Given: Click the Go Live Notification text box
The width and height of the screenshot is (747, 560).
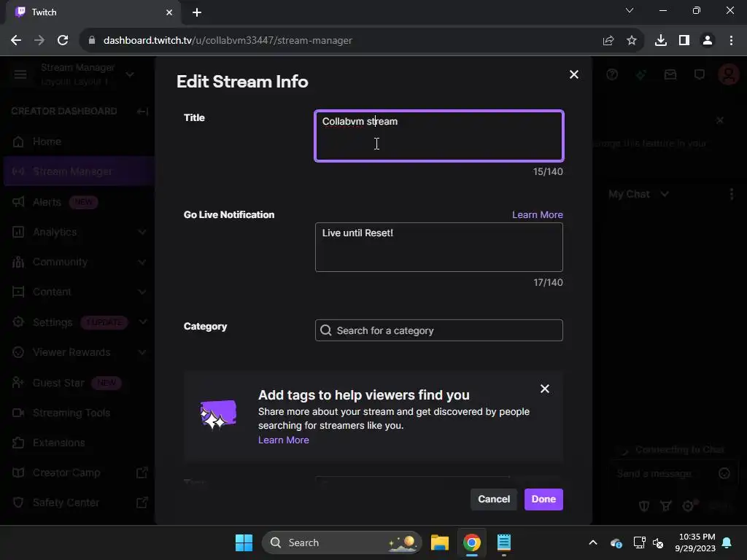Looking at the screenshot, I should click(x=438, y=247).
